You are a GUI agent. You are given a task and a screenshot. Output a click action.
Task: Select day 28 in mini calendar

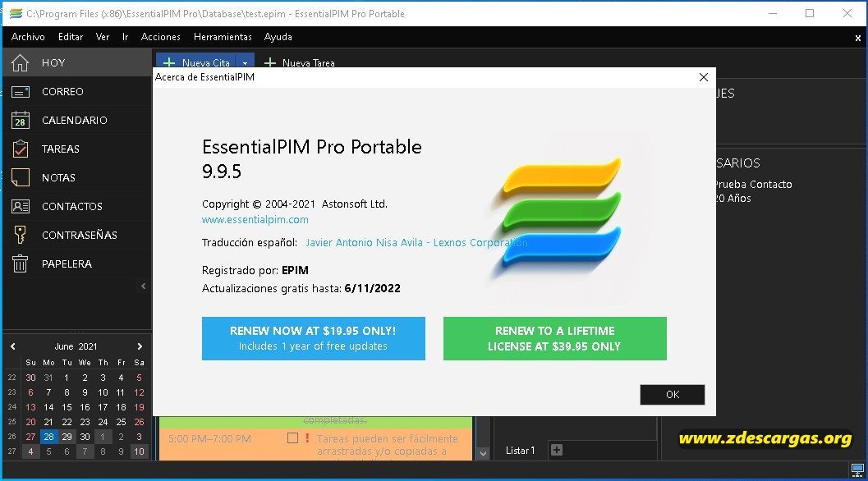pyautogui.click(x=48, y=437)
